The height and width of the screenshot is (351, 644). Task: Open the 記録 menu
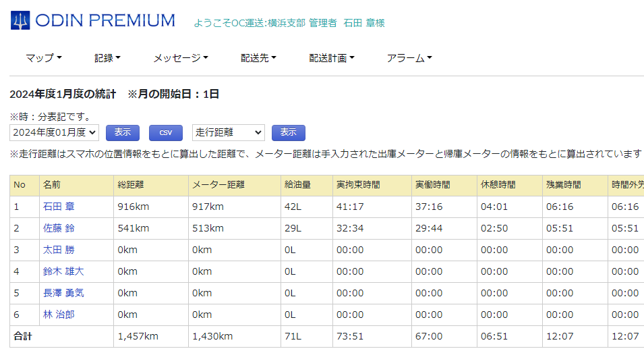(x=107, y=58)
